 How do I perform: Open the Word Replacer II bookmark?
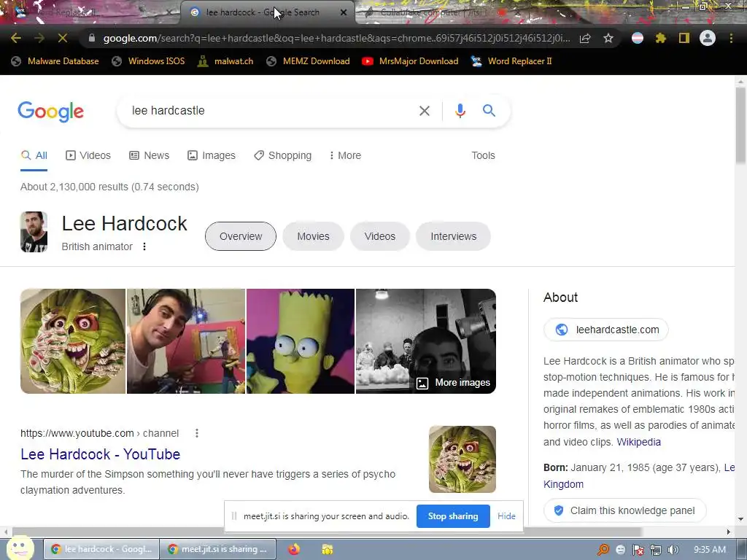click(511, 61)
